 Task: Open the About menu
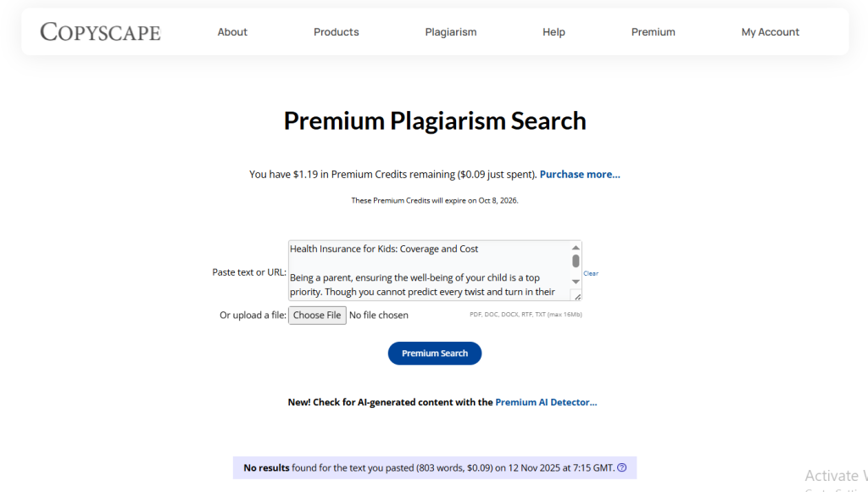pyautogui.click(x=232, y=32)
